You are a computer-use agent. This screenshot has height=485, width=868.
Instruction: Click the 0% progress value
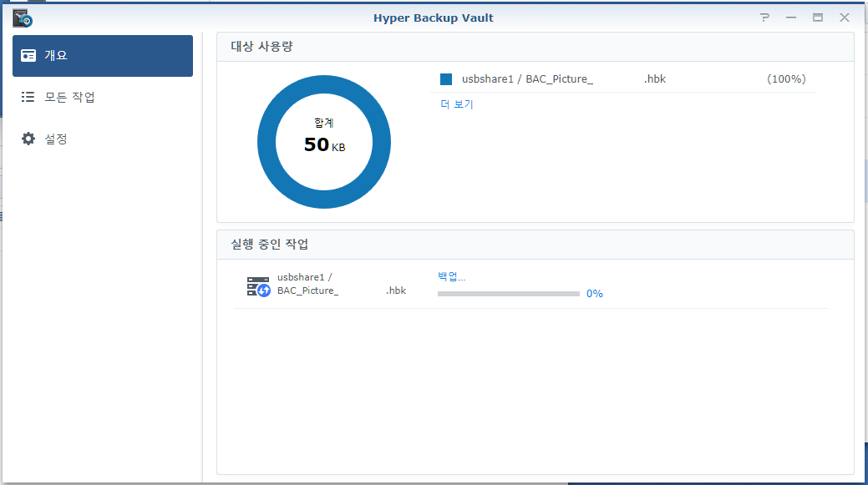pyautogui.click(x=595, y=294)
